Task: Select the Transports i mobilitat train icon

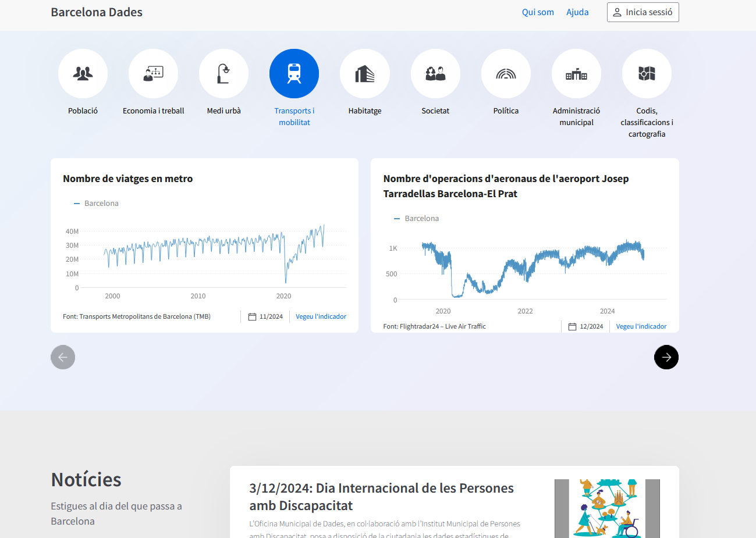Action: coord(294,74)
